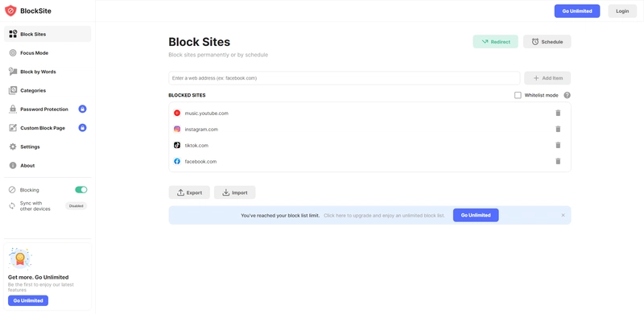
Task: Click the Custom Block Page lock badge
Action: [83, 128]
